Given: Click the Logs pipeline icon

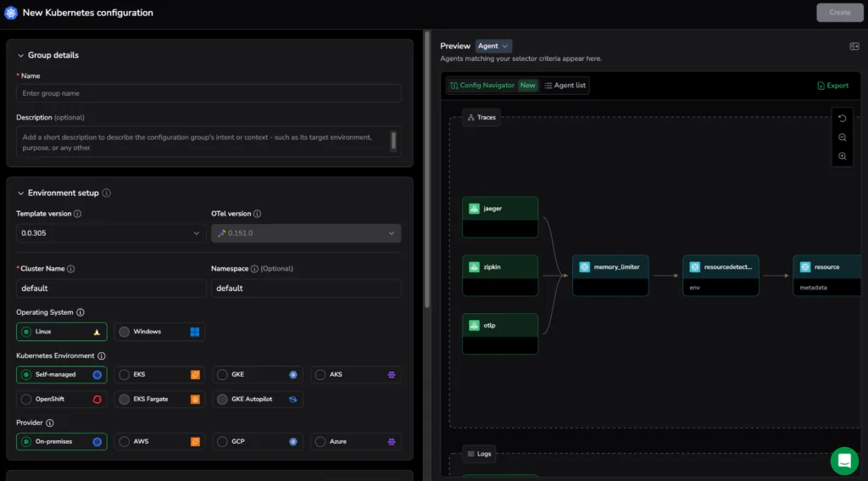Looking at the screenshot, I should point(470,454).
